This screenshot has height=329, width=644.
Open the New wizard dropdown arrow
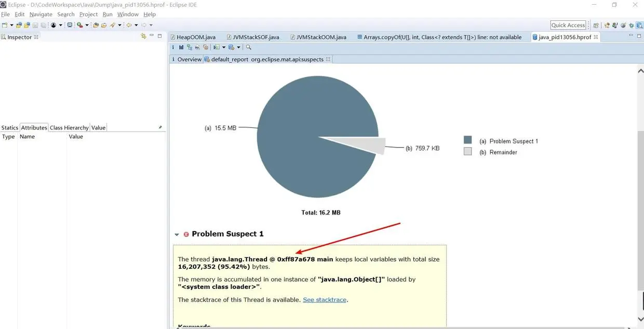click(11, 25)
